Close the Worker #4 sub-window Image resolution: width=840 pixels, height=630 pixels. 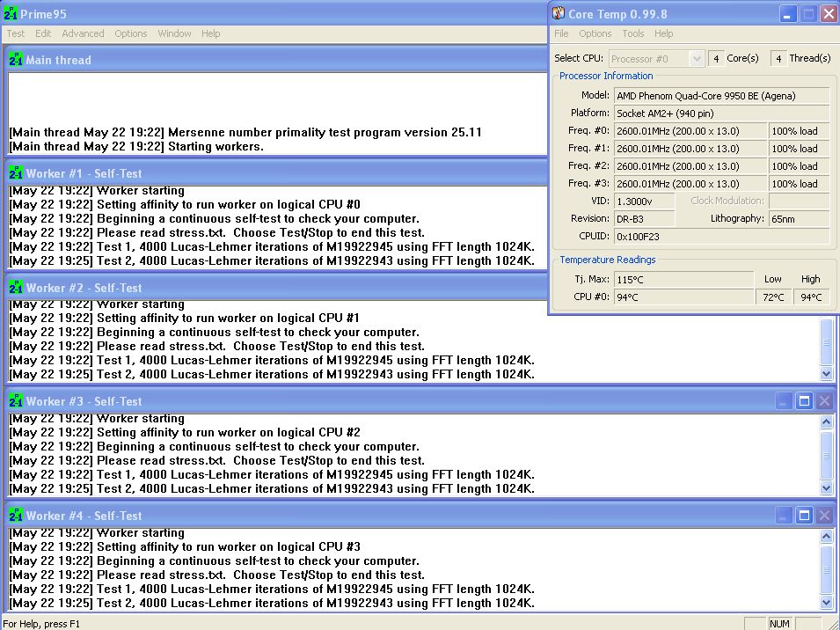tap(824, 516)
